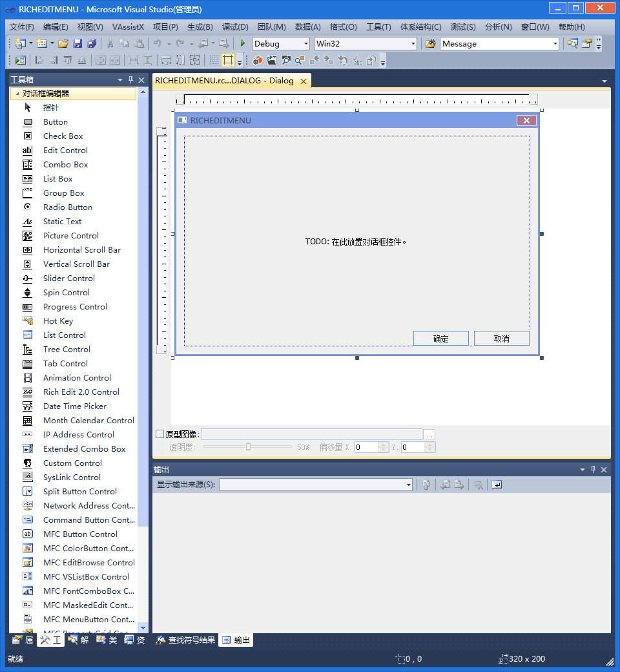The image size is (620, 672).
Task: Click the Extension Manager icon at the toolbar's right end
Action: (587, 43)
